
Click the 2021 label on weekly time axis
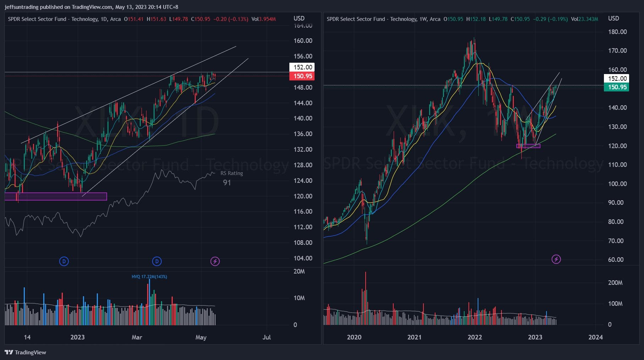(415, 337)
